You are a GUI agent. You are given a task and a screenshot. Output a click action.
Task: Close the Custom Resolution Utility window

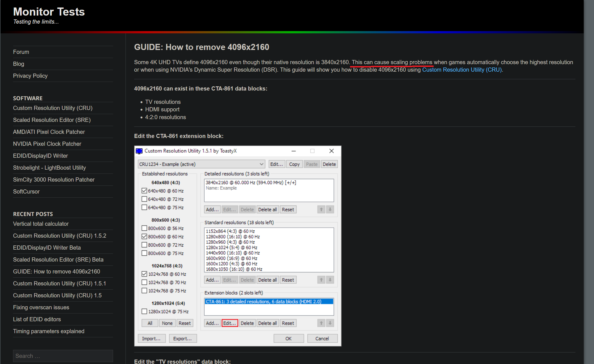(331, 151)
